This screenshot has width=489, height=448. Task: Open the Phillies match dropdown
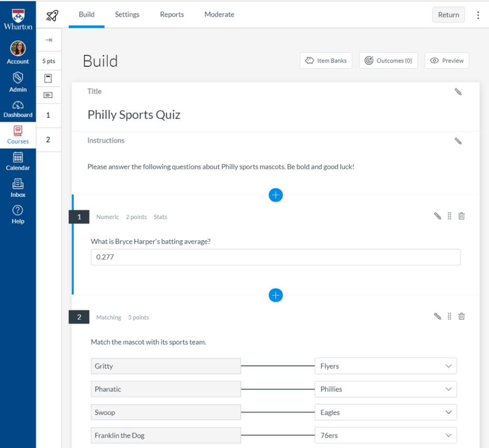point(386,389)
